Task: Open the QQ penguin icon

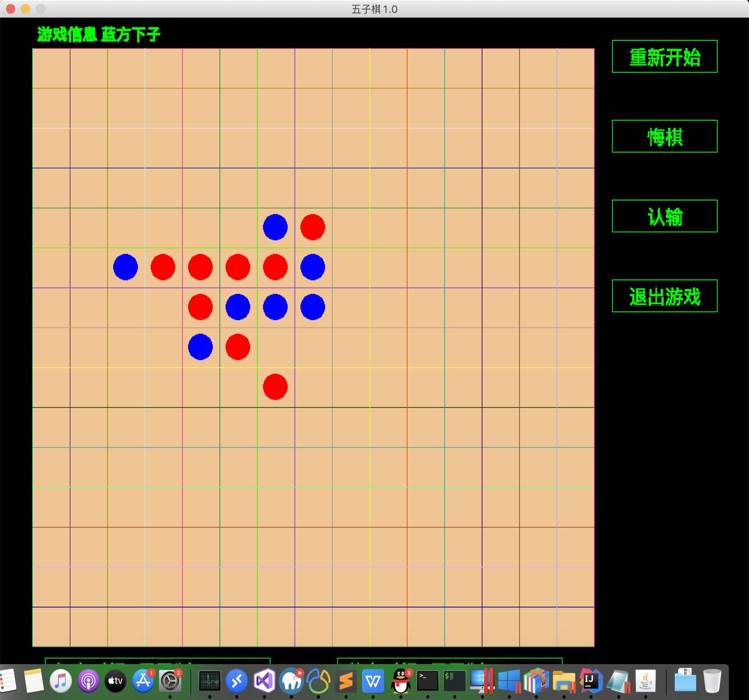Action: pyautogui.click(x=401, y=681)
